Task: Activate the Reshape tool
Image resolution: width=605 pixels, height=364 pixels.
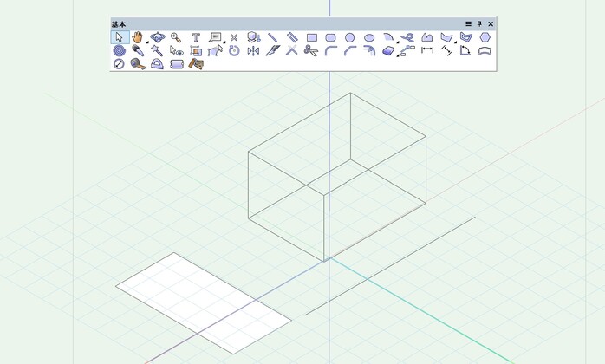Action: 215,50
